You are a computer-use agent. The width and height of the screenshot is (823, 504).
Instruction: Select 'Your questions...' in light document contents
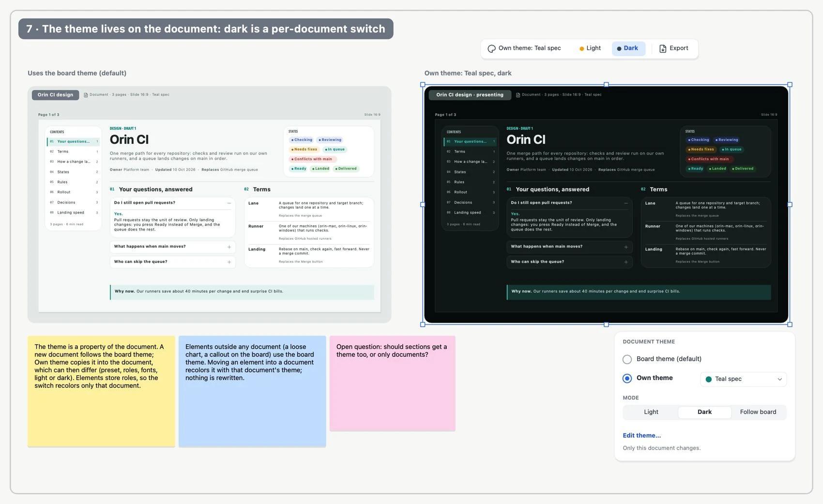74,142
